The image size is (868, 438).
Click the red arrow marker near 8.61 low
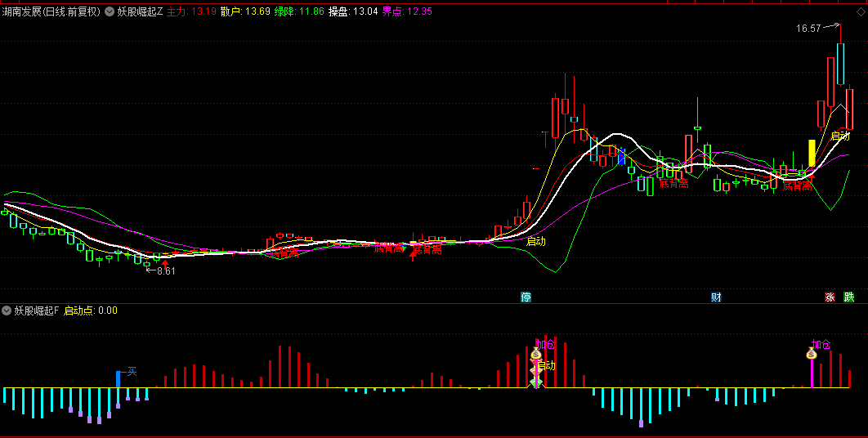point(164,263)
